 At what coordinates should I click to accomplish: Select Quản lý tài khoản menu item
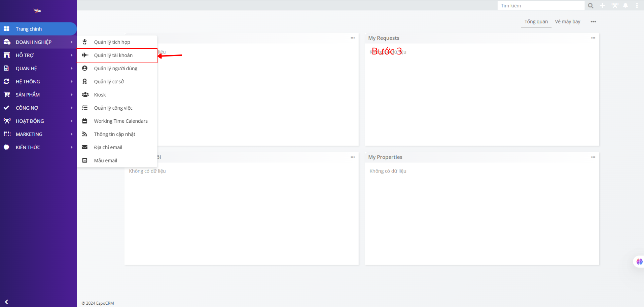pos(113,55)
